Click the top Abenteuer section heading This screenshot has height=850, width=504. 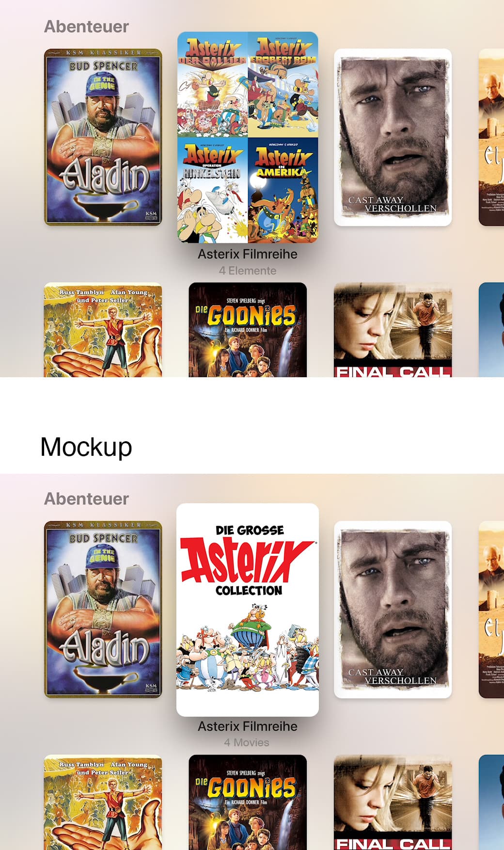tap(87, 26)
